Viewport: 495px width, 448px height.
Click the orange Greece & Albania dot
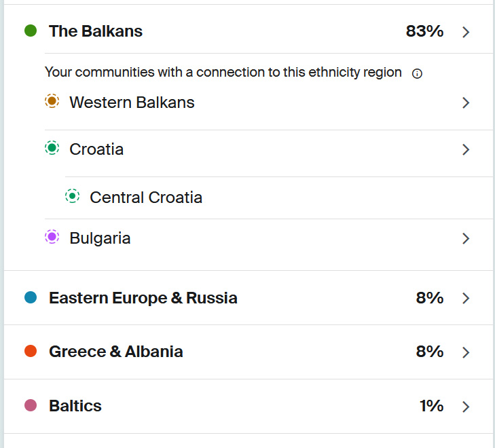tap(31, 352)
